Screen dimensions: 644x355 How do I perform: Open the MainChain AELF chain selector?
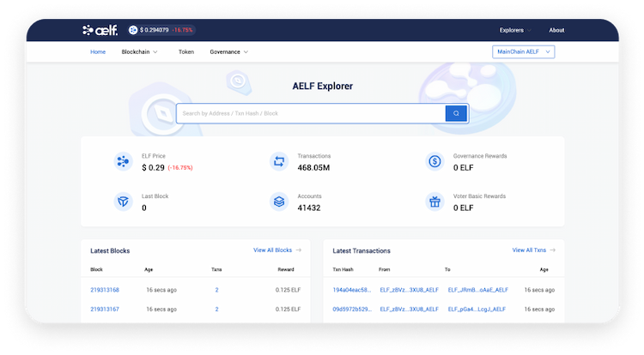point(523,52)
